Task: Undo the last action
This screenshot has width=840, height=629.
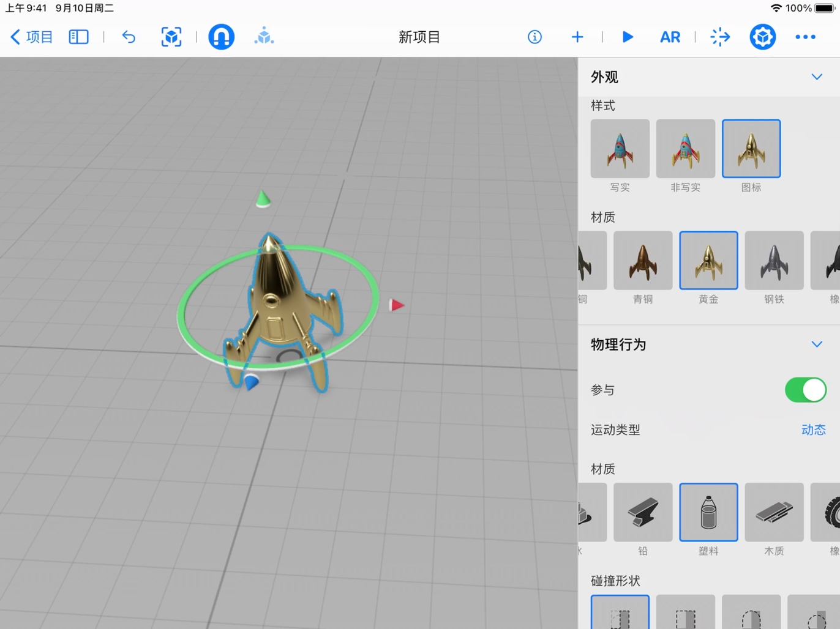Action: [129, 37]
